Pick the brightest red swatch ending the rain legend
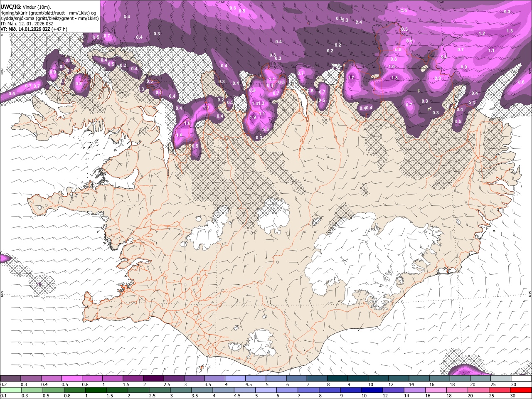Image resolution: width=532 pixels, height=399 pixels. click(521, 390)
